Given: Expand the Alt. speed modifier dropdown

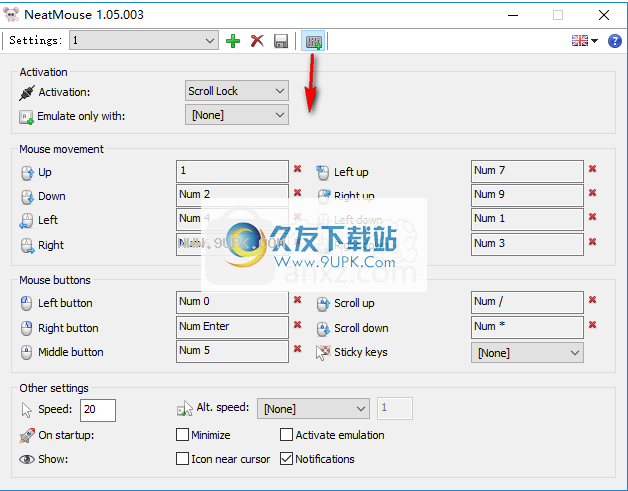Looking at the screenshot, I should 313,409.
